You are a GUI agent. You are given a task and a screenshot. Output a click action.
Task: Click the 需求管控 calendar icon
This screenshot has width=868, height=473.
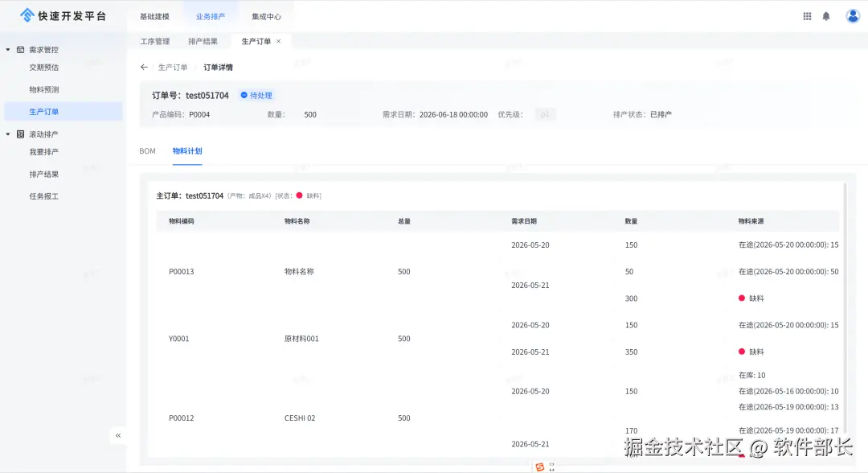[x=20, y=49]
